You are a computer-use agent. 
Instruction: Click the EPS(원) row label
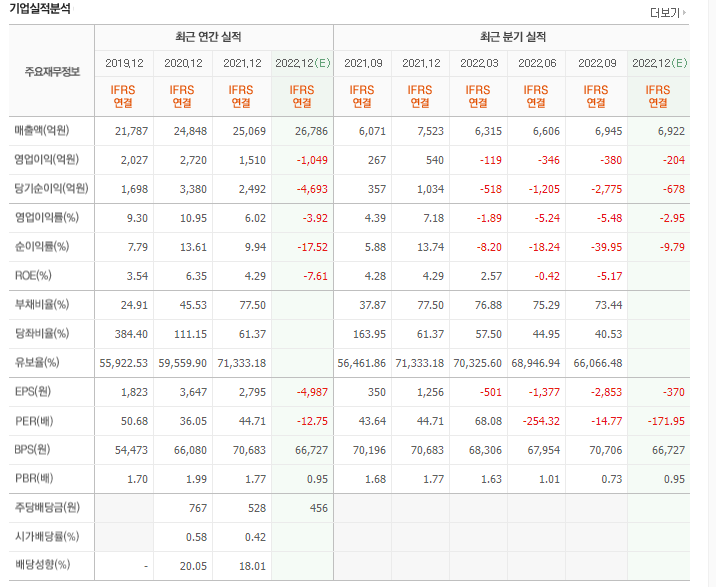click(x=35, y=392)
